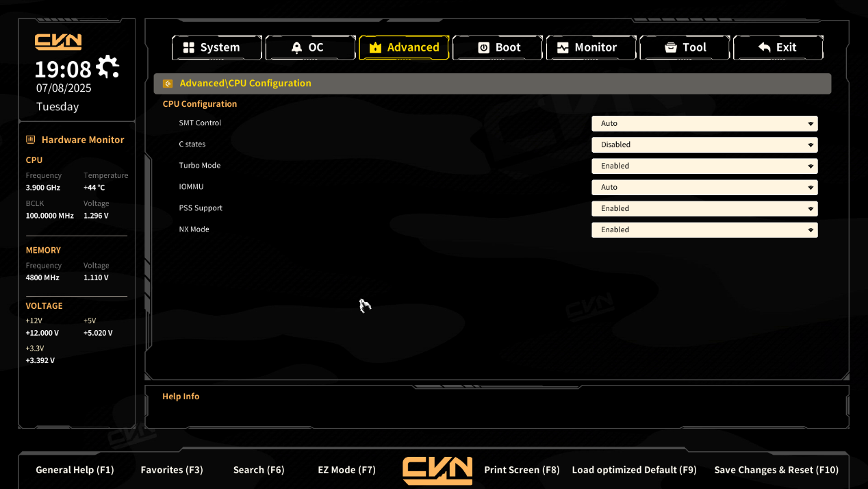Click the BCLK value 100.0000 MHz
The height and width of the screenshot is (489, 868).
[50, 216]
